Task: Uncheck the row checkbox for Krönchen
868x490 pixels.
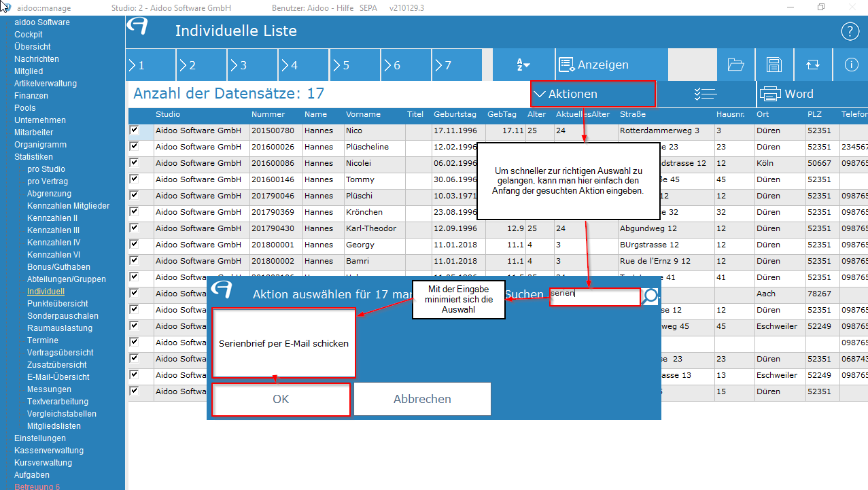Action: click(135, 211)
